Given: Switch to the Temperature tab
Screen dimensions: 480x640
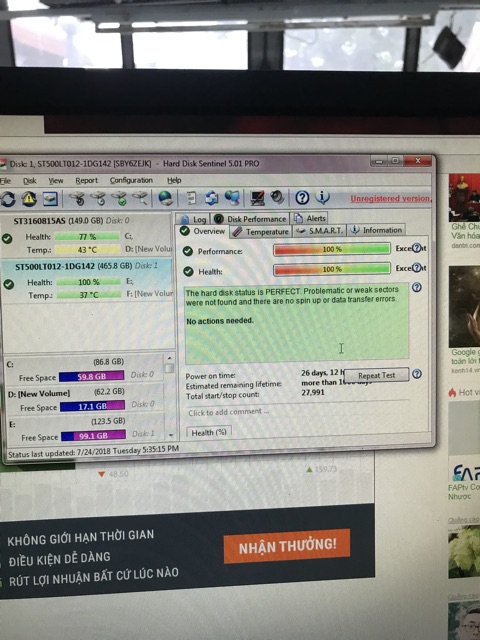Looking at the screenshot, I should tap(261, 231).
